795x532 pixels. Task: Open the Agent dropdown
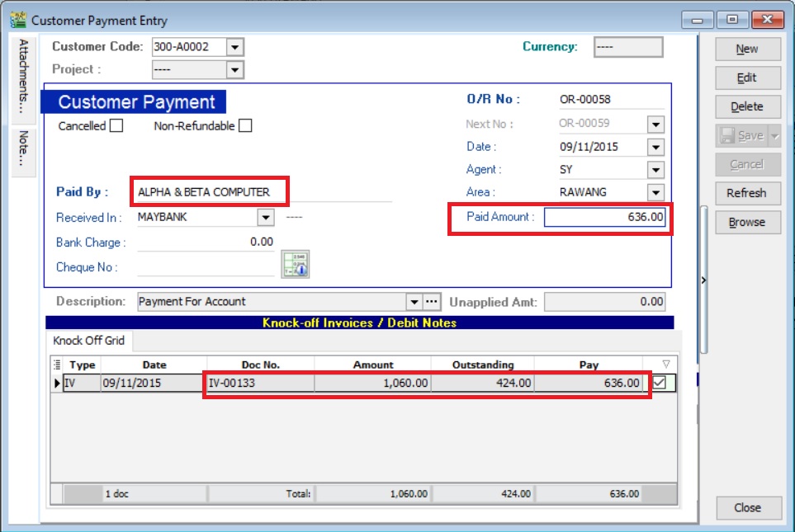(x=655, y=169)
